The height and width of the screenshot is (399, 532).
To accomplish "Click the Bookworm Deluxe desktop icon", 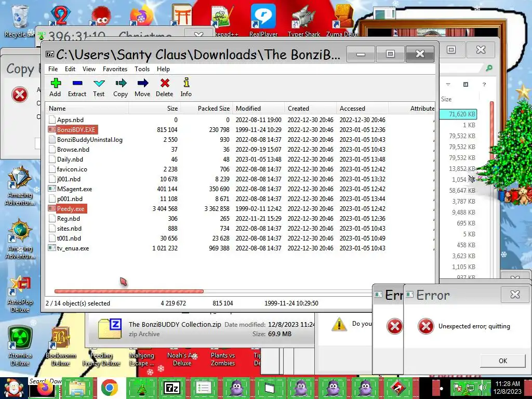I will (x=61, y=346).
